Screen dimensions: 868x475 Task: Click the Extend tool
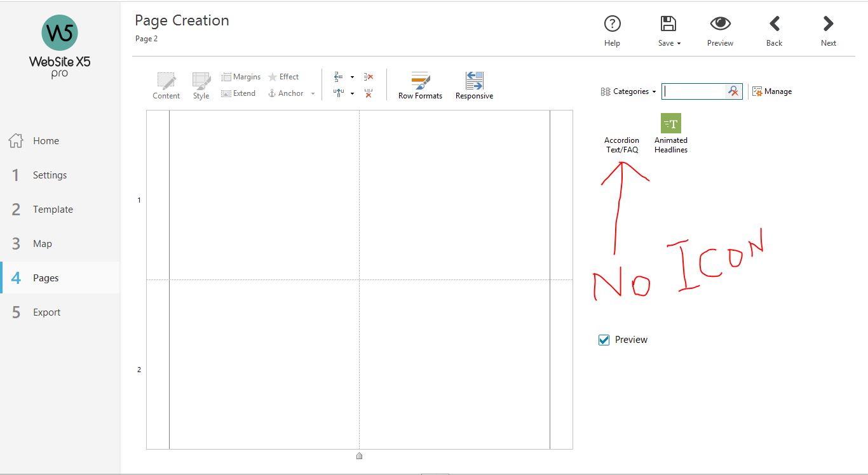tap(238, 93)
